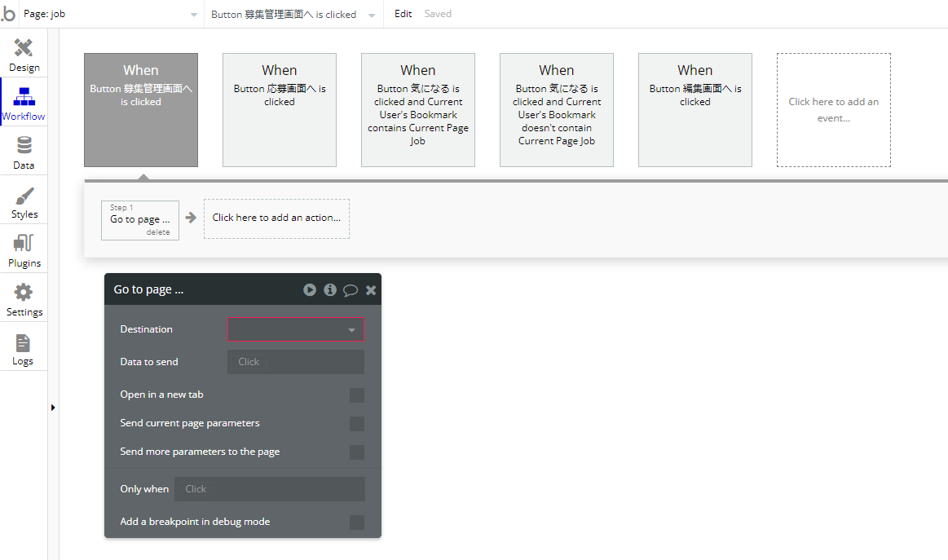This screenshot has width=948, height=560.
Task: Select the Button 募集管理画面へ is clicked event
Action: click(141, 109)
